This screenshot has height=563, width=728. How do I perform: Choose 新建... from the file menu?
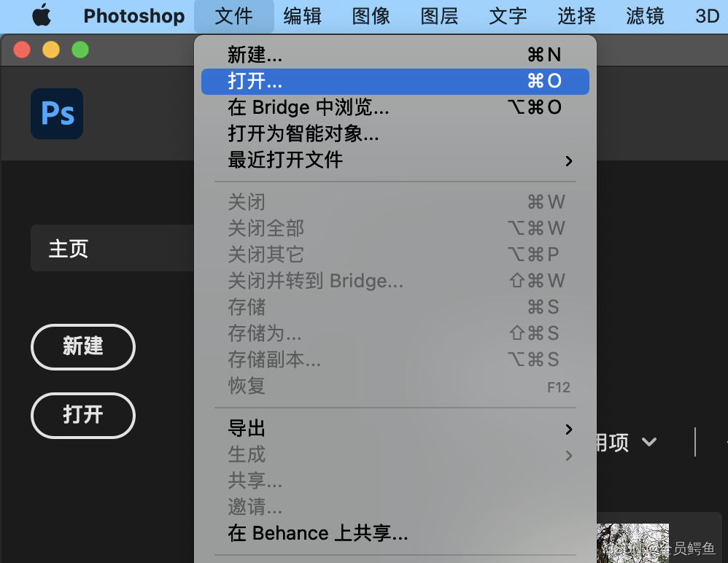tap(395, 55)
